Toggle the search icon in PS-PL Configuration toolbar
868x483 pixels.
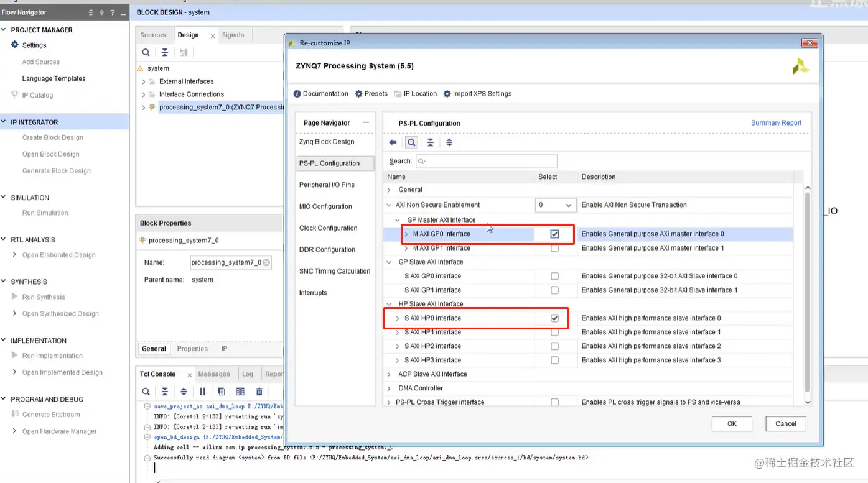point(411,142)
